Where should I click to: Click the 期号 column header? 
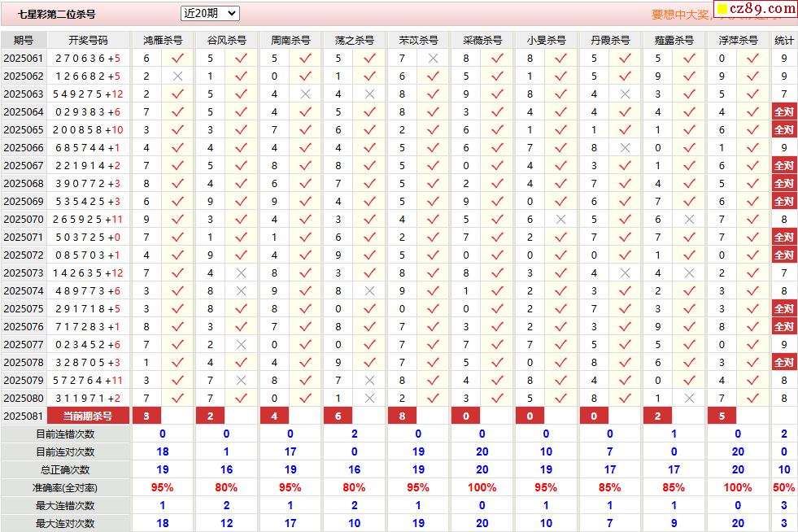pyautogui.click(x=24, y=40)
